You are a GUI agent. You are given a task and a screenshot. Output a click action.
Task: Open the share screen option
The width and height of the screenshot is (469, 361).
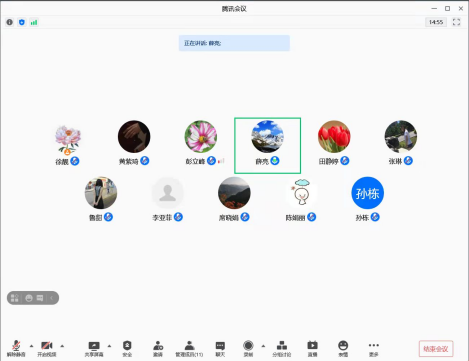pyautogui.click(x=94, y=348)
